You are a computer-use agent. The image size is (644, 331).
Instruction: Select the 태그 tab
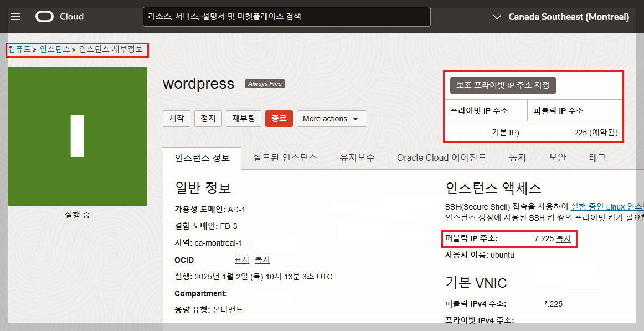tap(597, 157)
